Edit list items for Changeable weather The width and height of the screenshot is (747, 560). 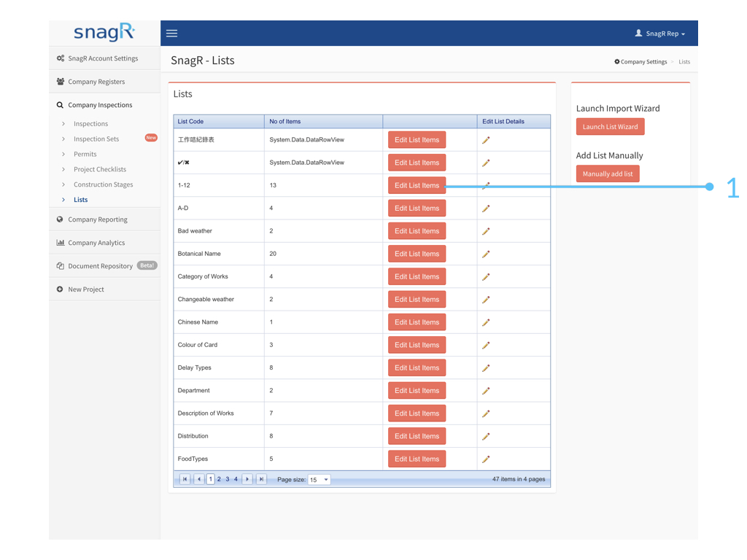click(417, 300)
